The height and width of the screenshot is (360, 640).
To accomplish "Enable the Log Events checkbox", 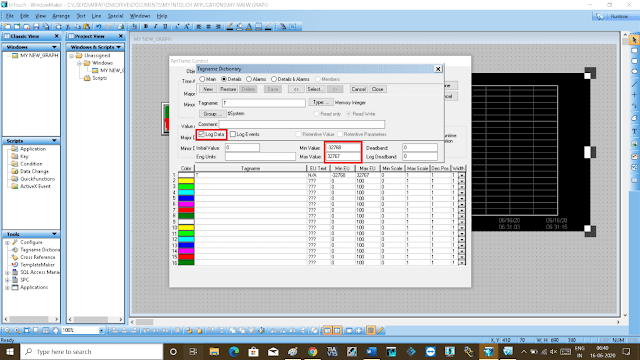I will click(233, 134).
